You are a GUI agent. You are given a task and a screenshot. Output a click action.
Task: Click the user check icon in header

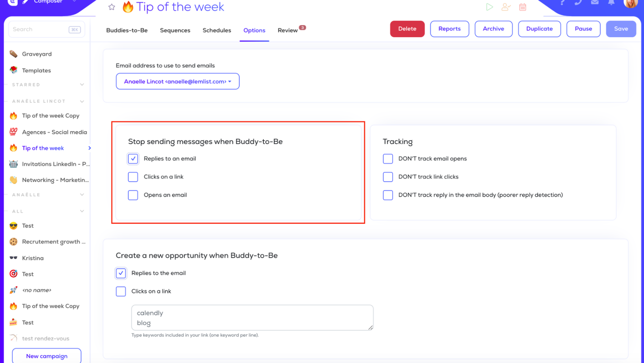506,7
